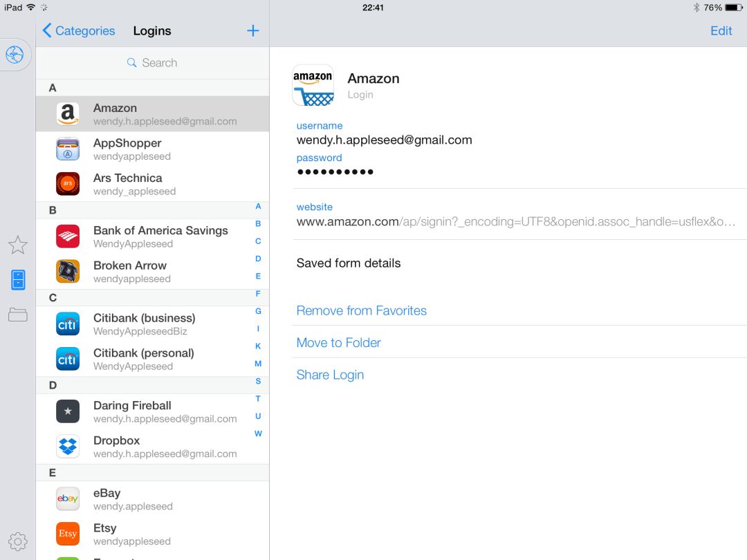Choose Move to Folder
The image size is (747, 560).
pyautogui.click(x=339, y=343)
